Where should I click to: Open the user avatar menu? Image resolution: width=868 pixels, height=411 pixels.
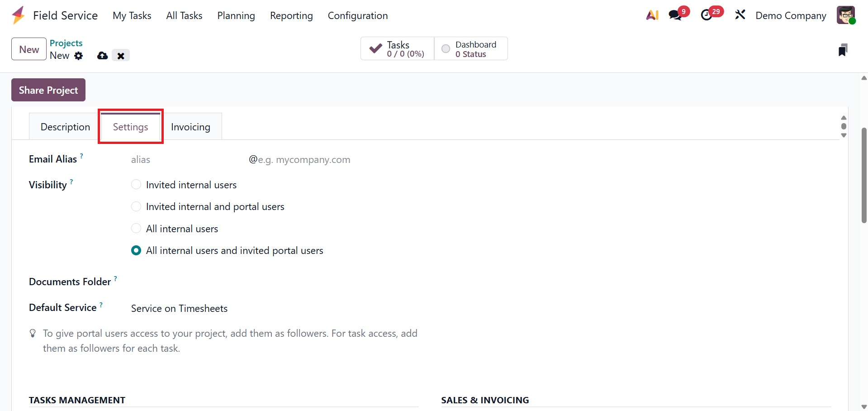pos(845,15)
